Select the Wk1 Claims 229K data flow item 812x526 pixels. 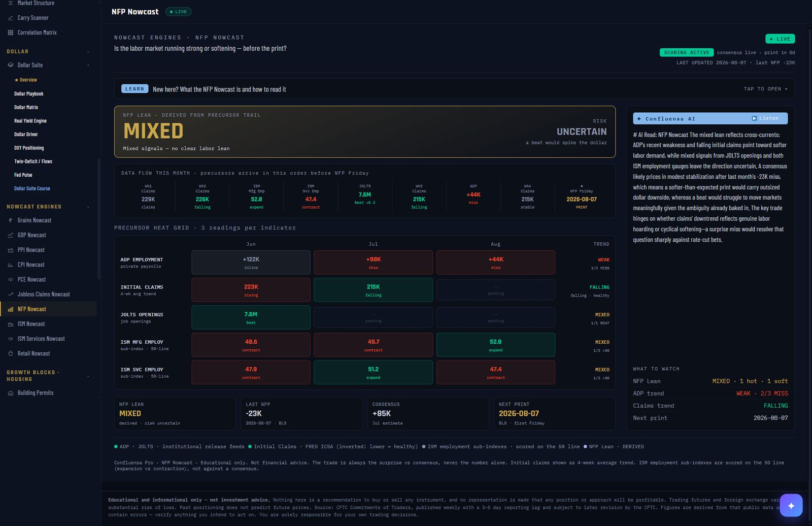click(148, 196)
